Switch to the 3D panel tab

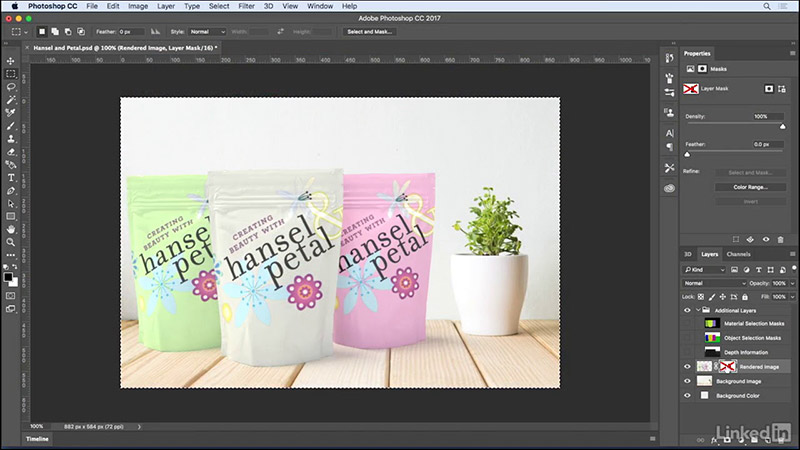coord(687,254)
